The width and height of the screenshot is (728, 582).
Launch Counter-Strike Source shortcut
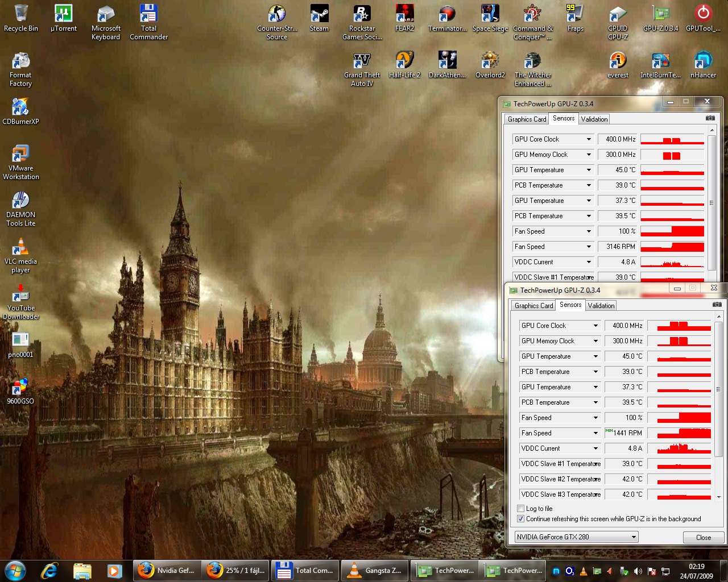(277, 23)
